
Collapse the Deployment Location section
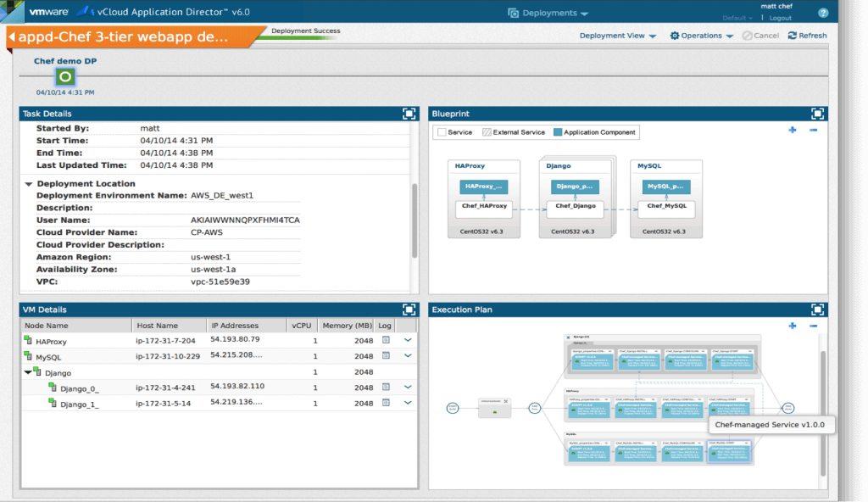point(29,184)
